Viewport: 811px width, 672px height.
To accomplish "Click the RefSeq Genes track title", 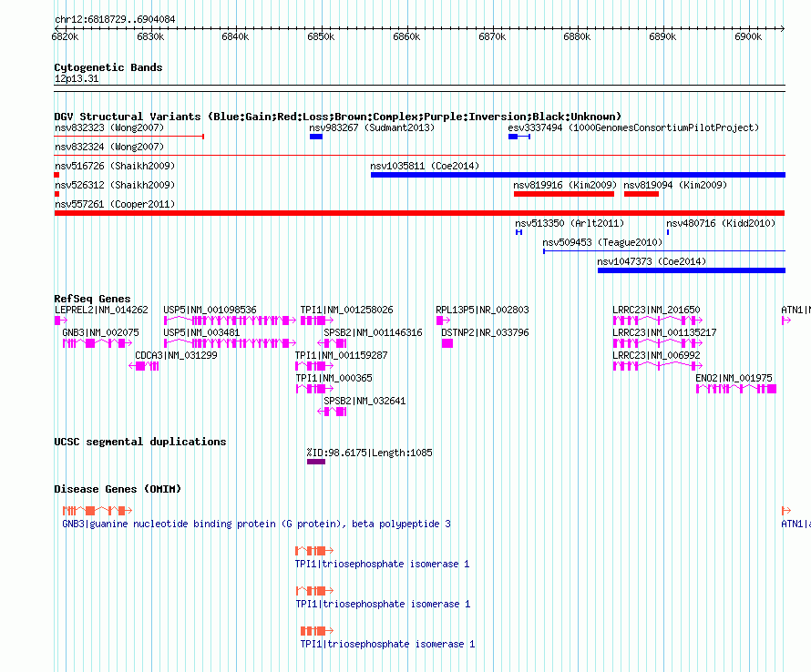I will tap(92, 299).
